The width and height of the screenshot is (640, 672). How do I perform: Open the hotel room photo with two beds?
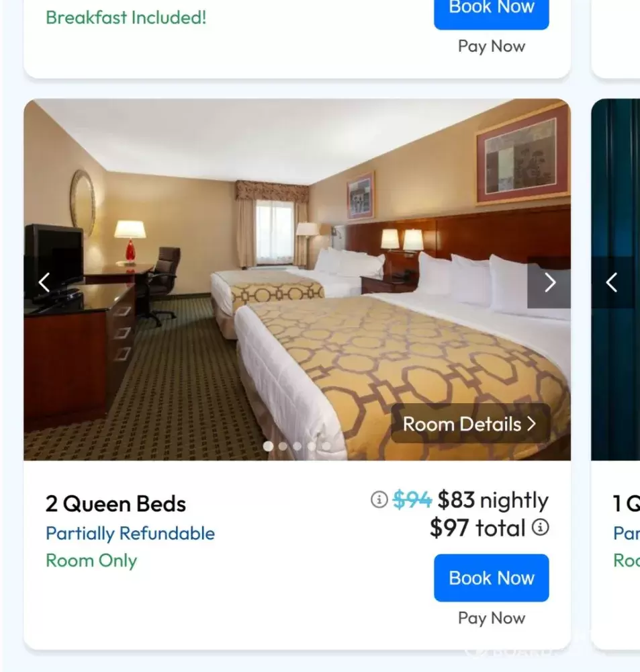coord(297,280)
